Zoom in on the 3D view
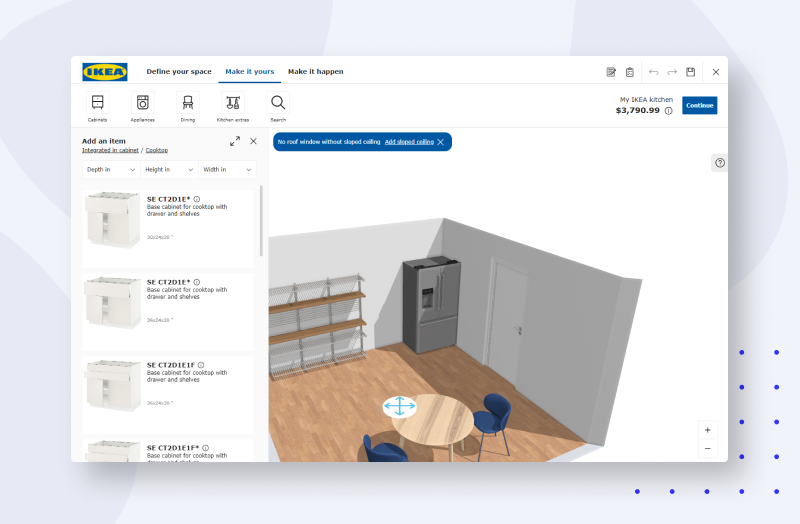Viewport: 800px width, 524px height. click(707, 430)
